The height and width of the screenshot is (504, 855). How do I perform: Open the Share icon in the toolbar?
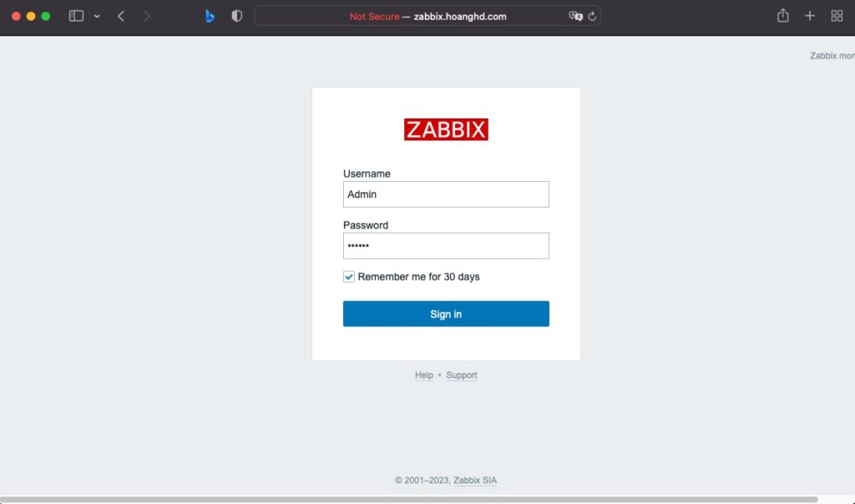[783, 15]
